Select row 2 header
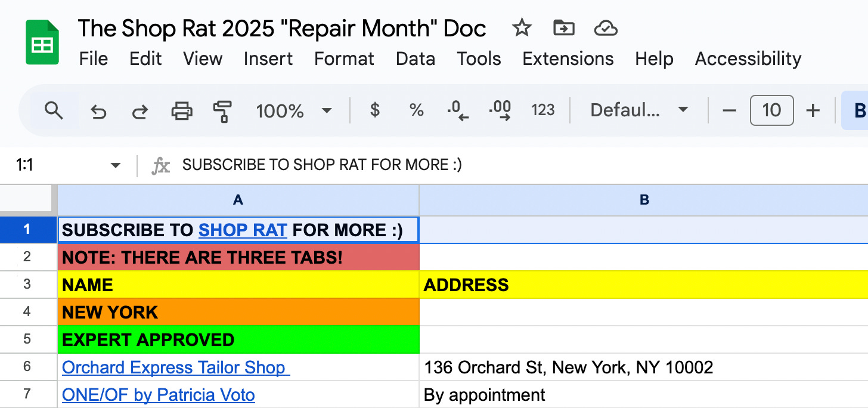868x408 pixels. pos(28,257)
